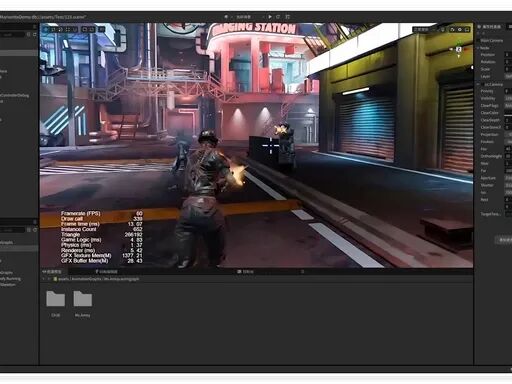Open the ClearFlags dropdown
This screenshot has height=384, width=512.
pyautogui.click(x=508, y=105)
